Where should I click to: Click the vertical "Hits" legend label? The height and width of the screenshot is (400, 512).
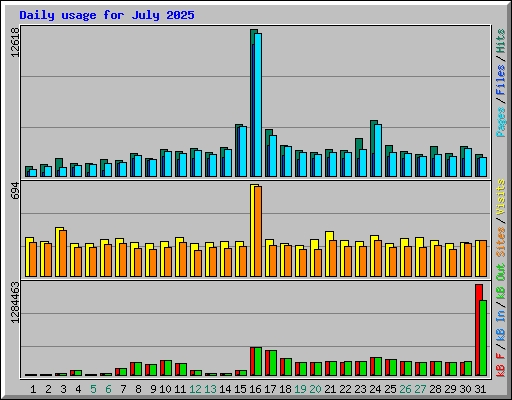coord(501,41)
